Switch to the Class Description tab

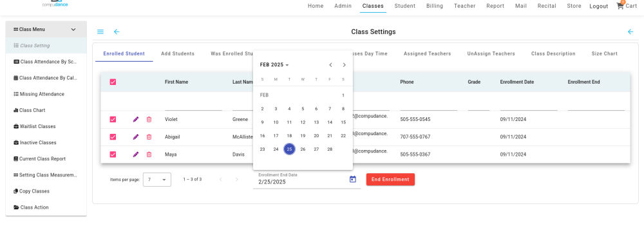pyautogui.click(x=553, y=54)
